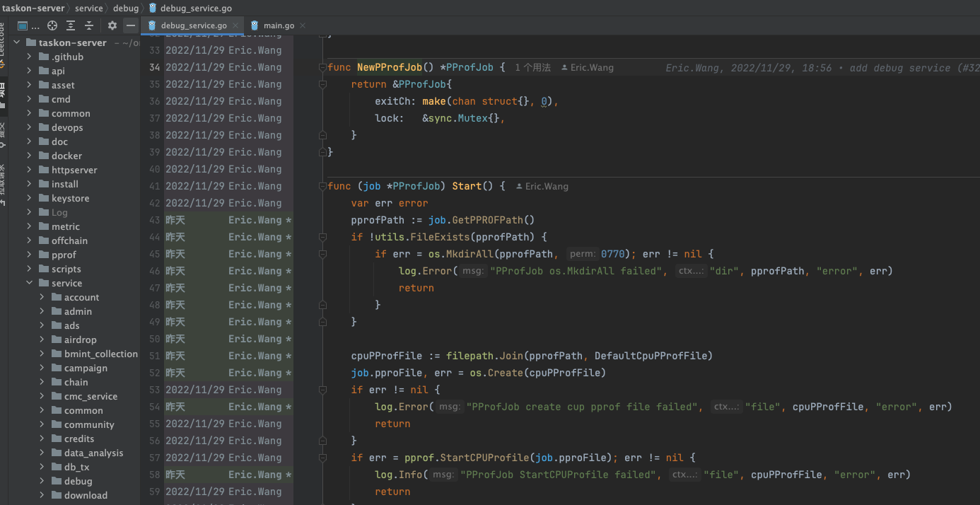980x505 pixels.
Task: Click the 'debug' breadcrumb in navigation bar
Action: (126, 8)
